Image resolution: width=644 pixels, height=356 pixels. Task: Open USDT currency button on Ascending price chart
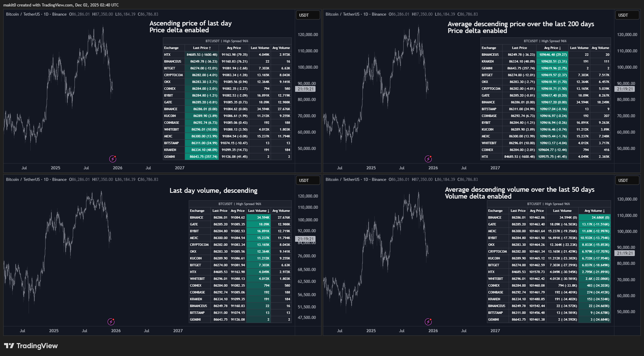308,15
